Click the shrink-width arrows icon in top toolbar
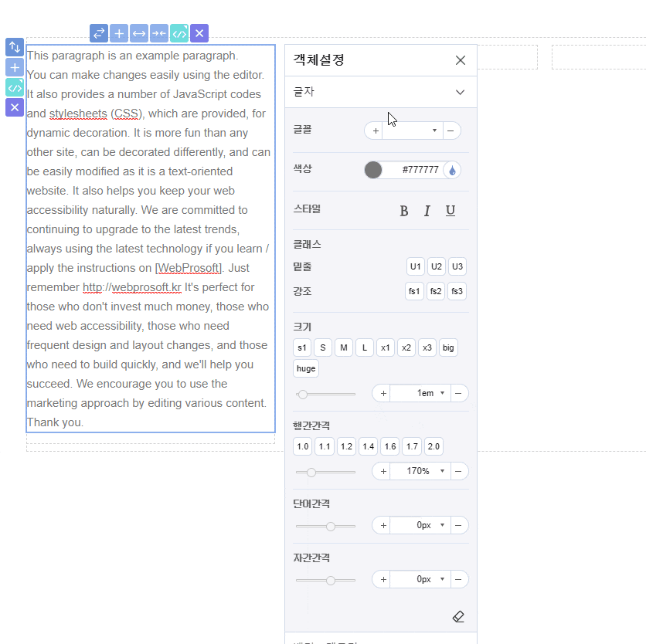This screenshot has width=646, height=644. [159, 33]
